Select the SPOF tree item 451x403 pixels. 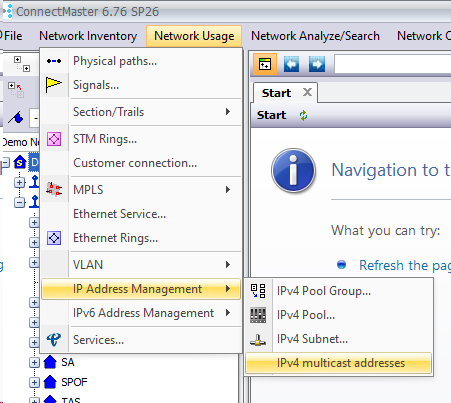click(x=74, y=382)
